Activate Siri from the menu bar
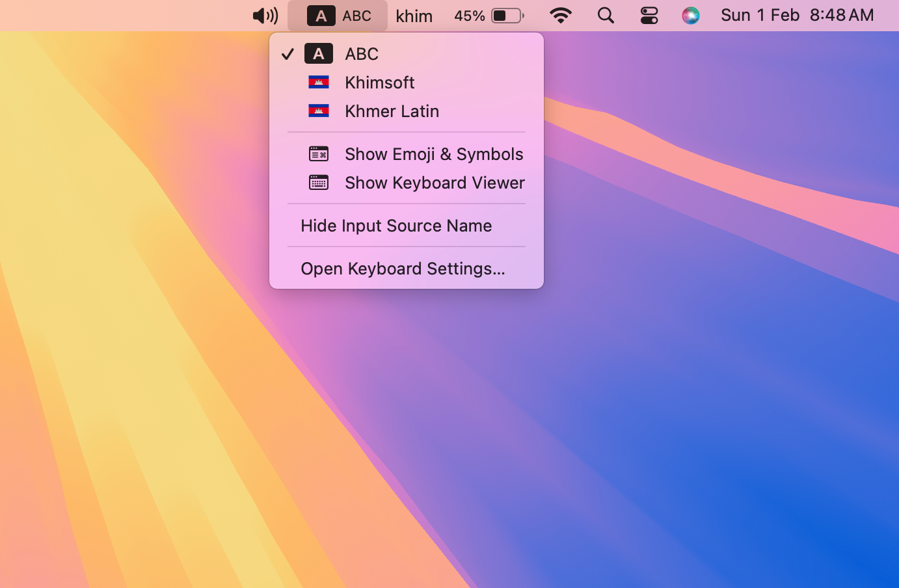This screenshot has width=899, height=588. [x=691, y=15]
